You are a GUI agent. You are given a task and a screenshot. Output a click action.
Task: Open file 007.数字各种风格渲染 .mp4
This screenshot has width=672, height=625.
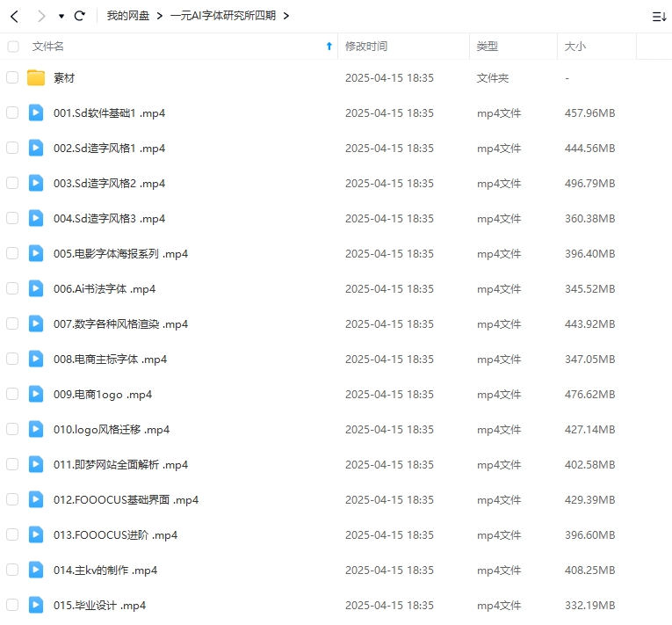pyautogui.click(x=120, y=323)
